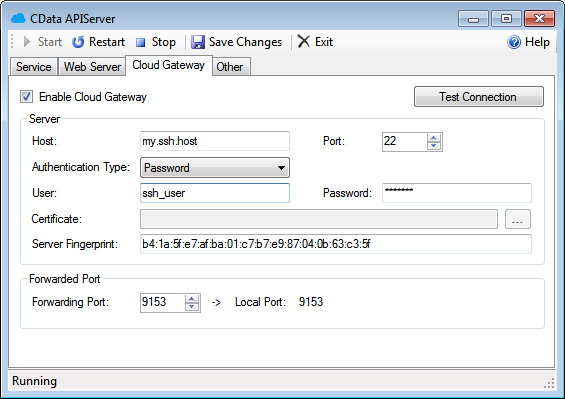Browse for certificate with the ellipsis button
Viewport: 565px width, 399px height.
pos(518,219)
